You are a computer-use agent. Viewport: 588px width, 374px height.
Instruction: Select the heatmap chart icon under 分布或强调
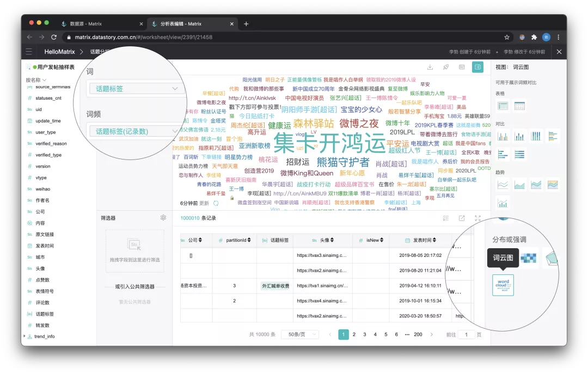[x=528, y=258]
